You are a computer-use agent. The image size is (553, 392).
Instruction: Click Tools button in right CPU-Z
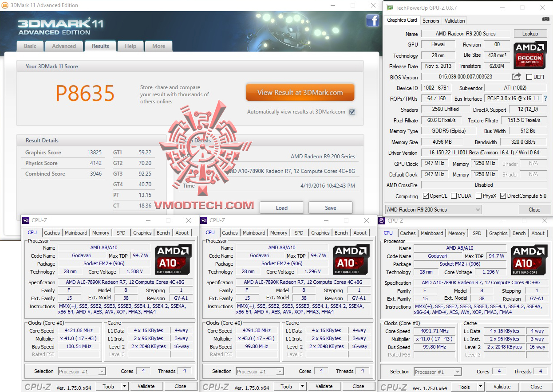[x=464, y=387]
